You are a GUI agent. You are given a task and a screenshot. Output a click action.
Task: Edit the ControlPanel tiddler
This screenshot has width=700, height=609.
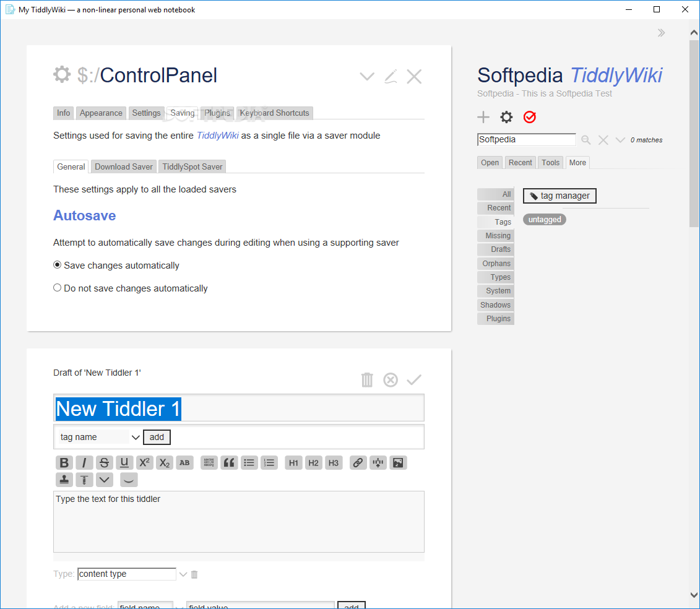click(x=391, y=76)
